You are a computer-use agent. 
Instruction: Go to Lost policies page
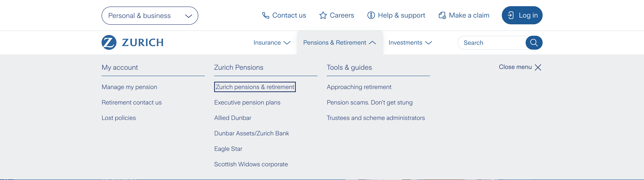pos(119,118)
